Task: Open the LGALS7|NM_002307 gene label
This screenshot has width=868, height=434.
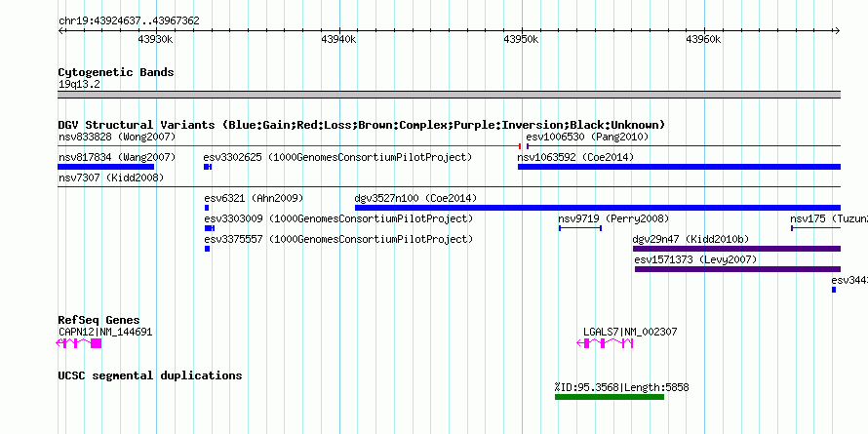Action: pyautogui.click(x=630, y=333)
